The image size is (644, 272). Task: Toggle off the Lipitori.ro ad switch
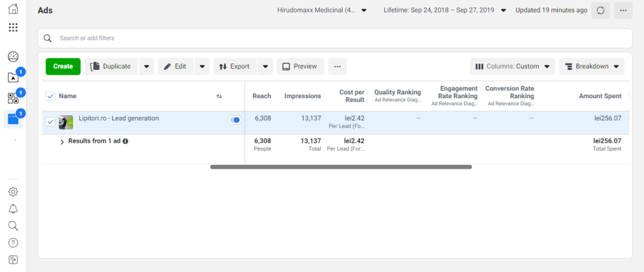235,120
